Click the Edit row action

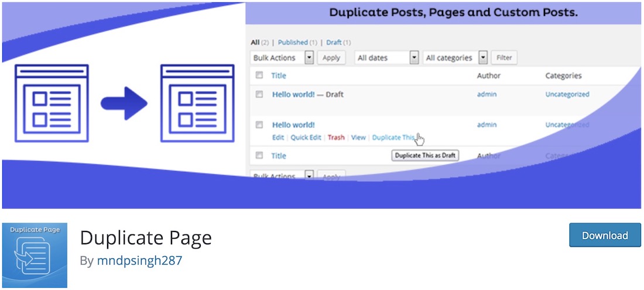(278, 137)
